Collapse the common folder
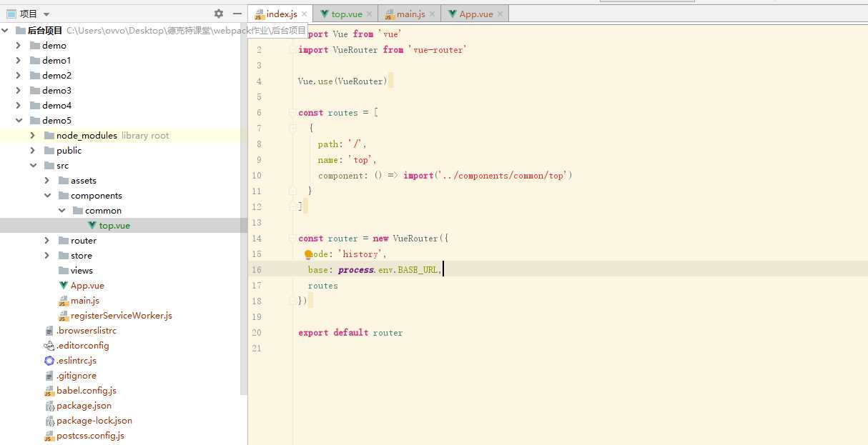The image size is (868, 445). coord(61,211)
